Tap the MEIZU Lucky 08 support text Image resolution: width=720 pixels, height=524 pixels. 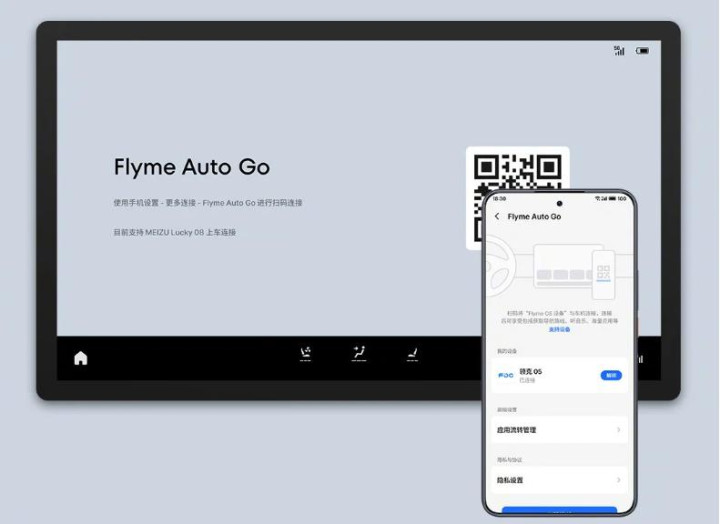(x=174, y=232)
